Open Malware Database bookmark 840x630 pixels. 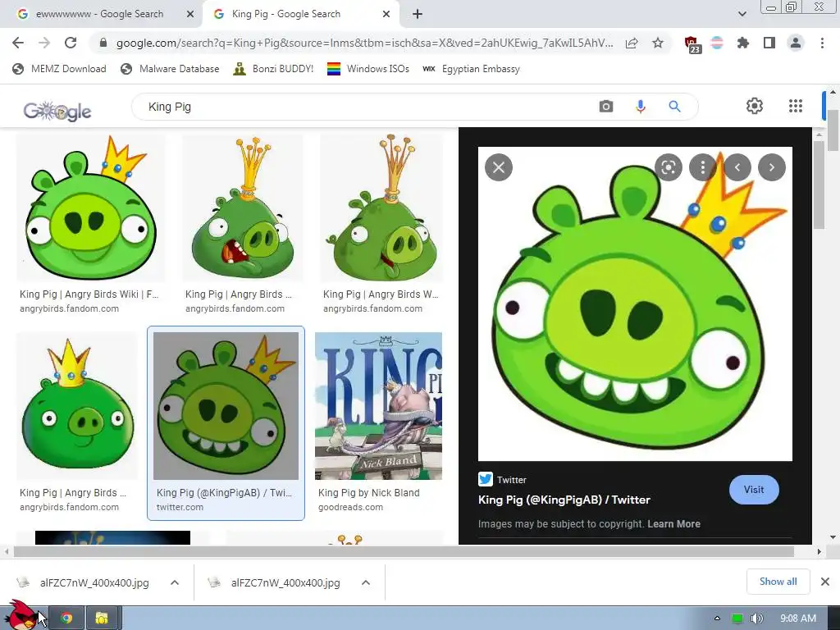coord(171,69)
